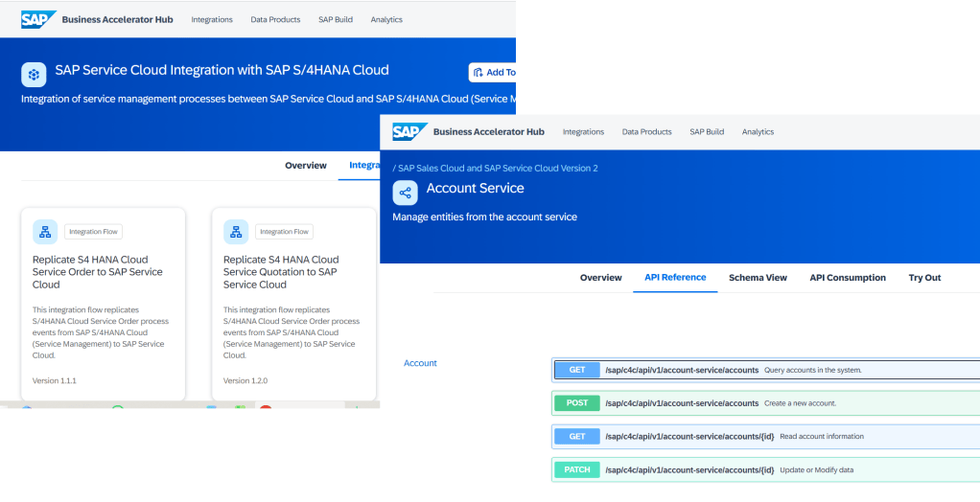980x502 pixels.
Task: Click Version 1.1.1 text on Service Order card
Action: [55, 380]
